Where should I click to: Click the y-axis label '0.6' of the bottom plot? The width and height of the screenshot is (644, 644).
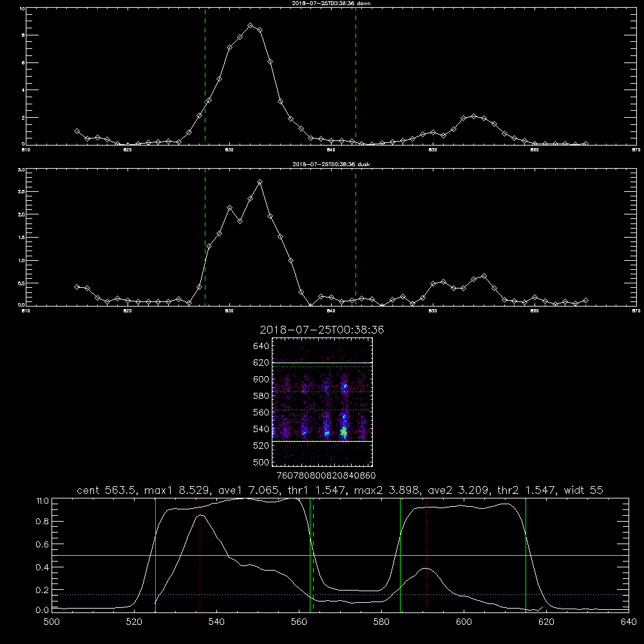[x=42, y=544]
